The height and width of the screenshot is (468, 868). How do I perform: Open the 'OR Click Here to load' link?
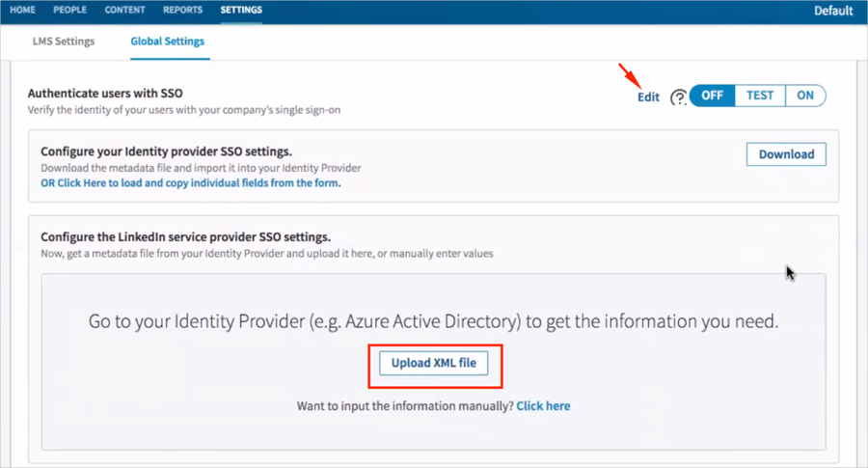click(x=190, y=182)
